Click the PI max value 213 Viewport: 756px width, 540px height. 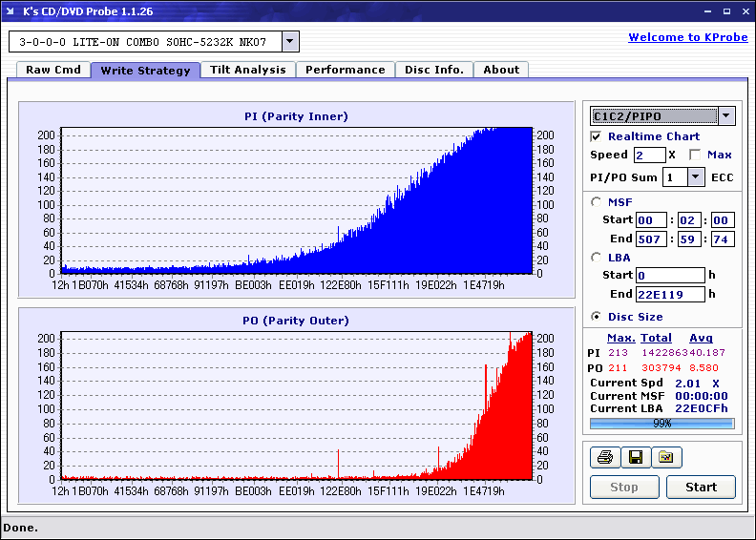pyautogui.click(x=618, y=353)
